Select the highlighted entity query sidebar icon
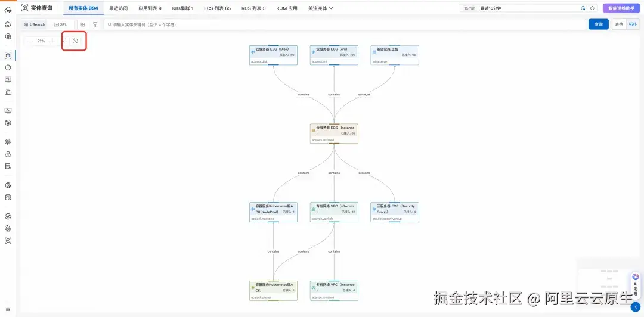 pyautogui.click(x=8, y=55)
